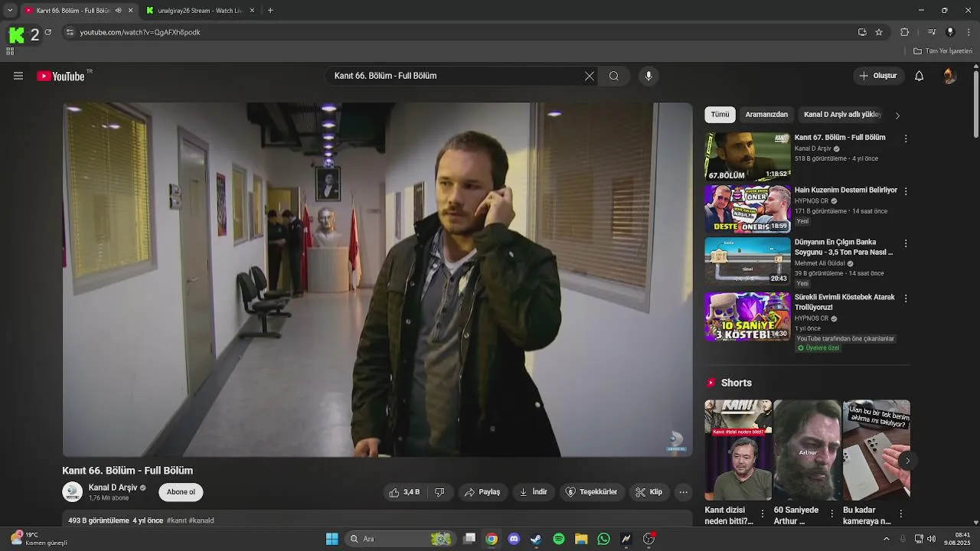Select the Kanal D Arşiv adlı yükleyen chip
The image size is (980, 551).
(843, 115)
